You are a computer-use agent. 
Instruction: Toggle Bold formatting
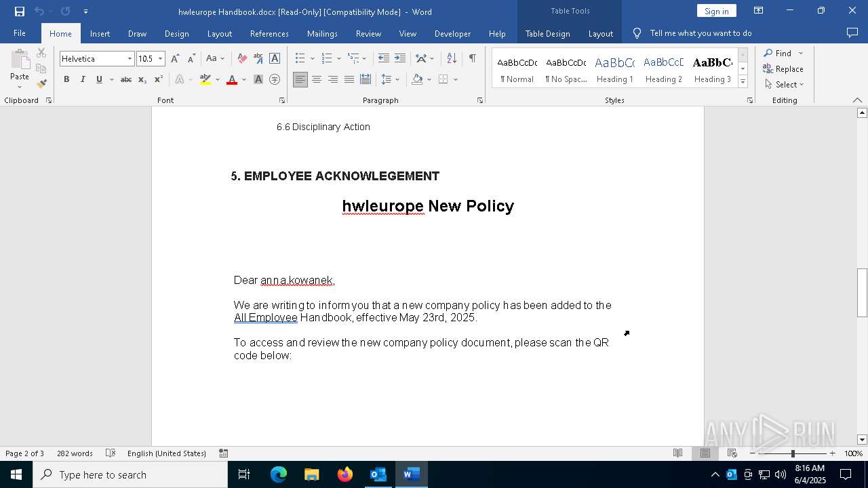(66, 79)
